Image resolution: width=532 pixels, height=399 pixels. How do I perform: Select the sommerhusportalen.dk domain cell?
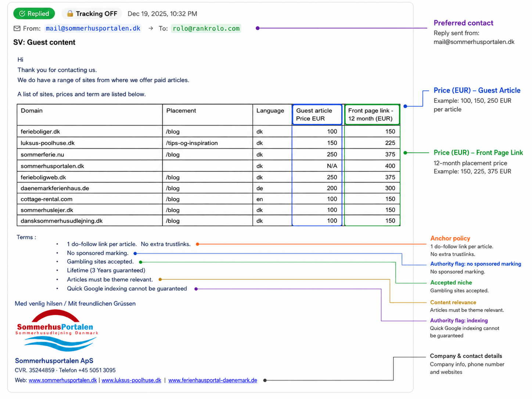point(90,166)
